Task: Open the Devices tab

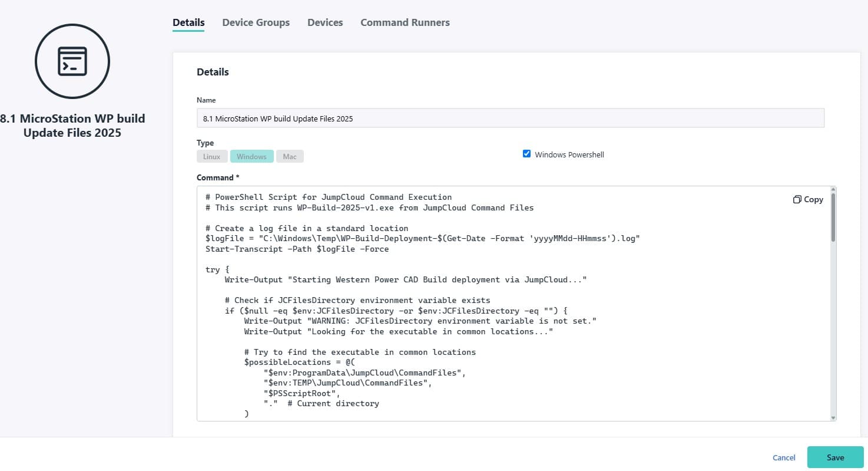Action: (x=325, y=22)
